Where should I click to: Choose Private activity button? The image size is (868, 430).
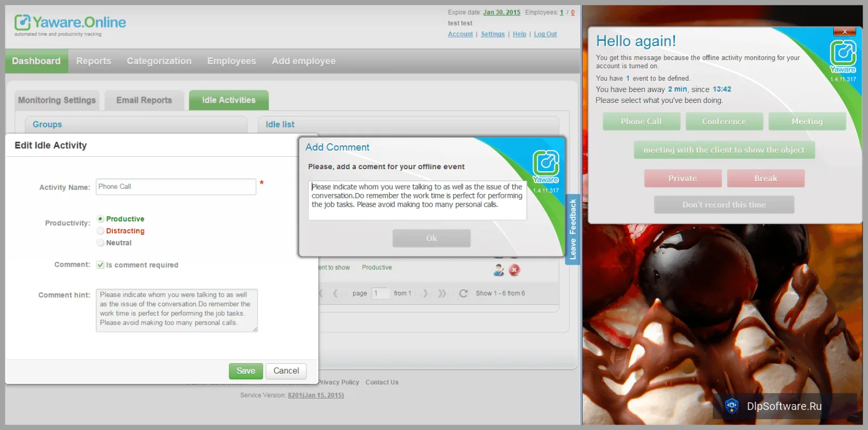tap(683, 178)
